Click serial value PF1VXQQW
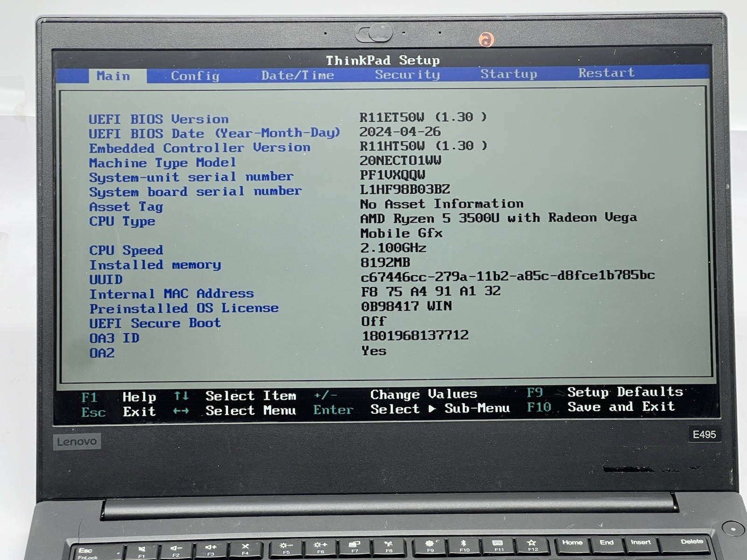 (392, 175)
